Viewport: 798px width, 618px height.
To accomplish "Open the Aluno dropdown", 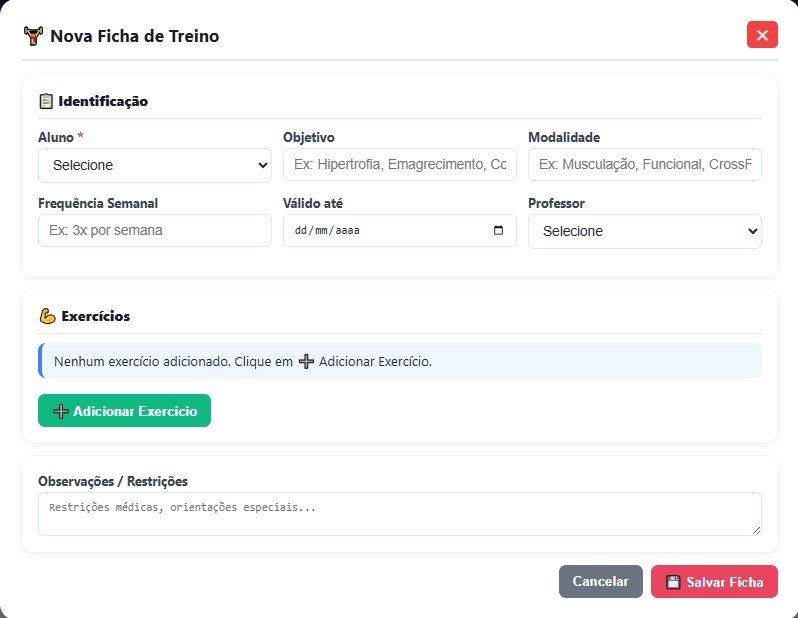I will point(155,165).
